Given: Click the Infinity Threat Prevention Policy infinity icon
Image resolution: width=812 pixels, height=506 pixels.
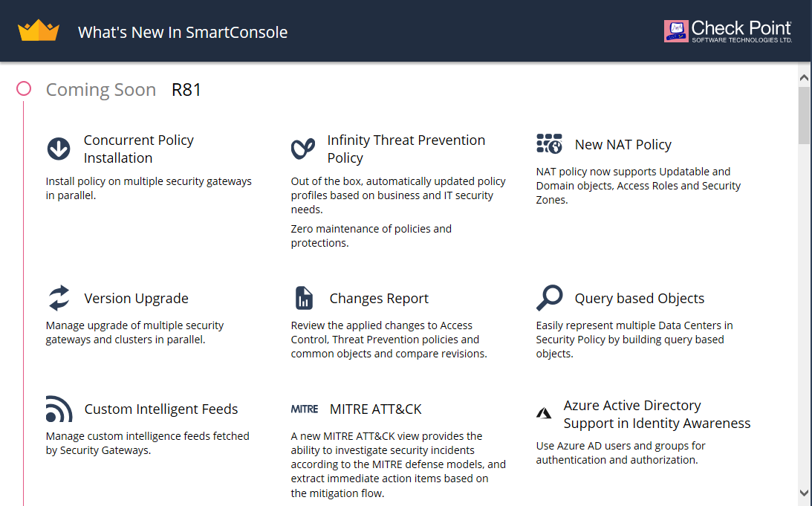Looking at the screenshot, I should 303,149.
